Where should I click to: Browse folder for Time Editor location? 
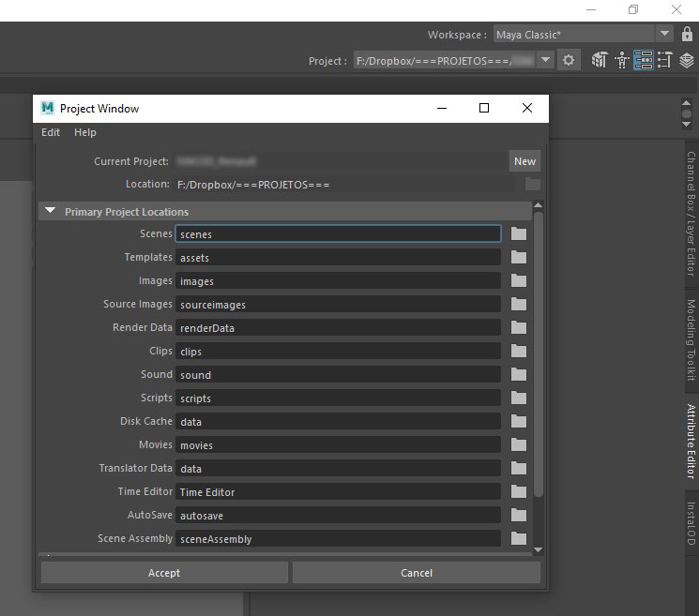(519, 491)
